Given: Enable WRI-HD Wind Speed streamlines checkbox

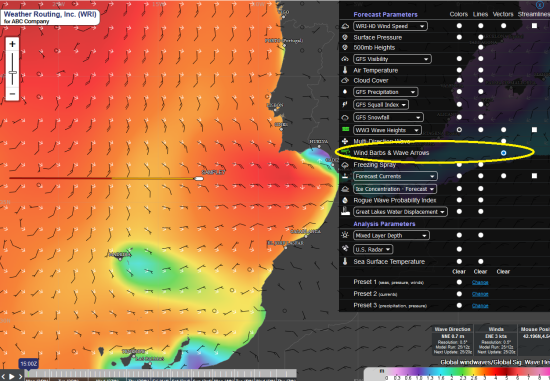Looking at the screenshot, I should 534,26.
